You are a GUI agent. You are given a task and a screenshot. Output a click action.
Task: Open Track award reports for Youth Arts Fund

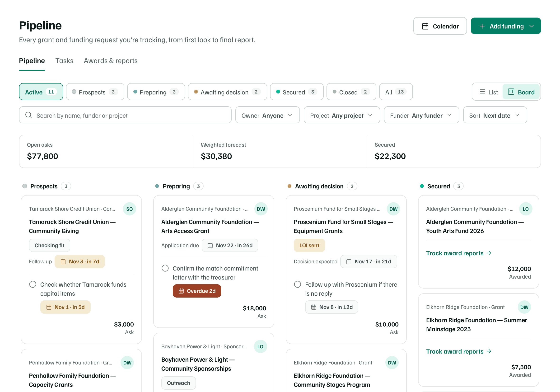point(458,253)
